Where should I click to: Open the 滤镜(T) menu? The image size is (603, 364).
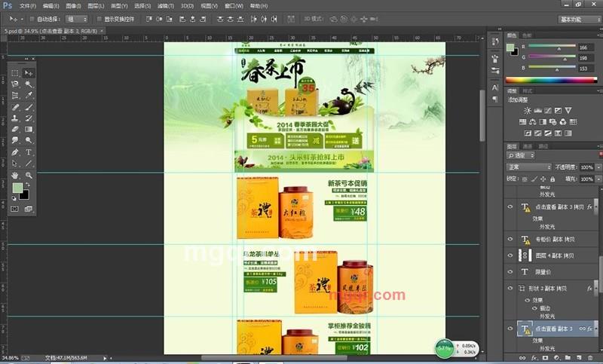[165, 6]
